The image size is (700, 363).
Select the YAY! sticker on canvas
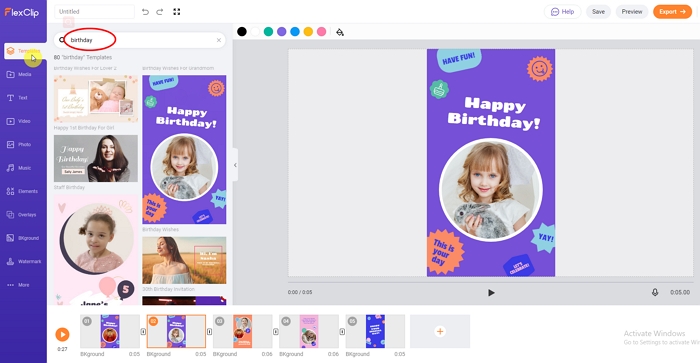(x=544, y=237)
